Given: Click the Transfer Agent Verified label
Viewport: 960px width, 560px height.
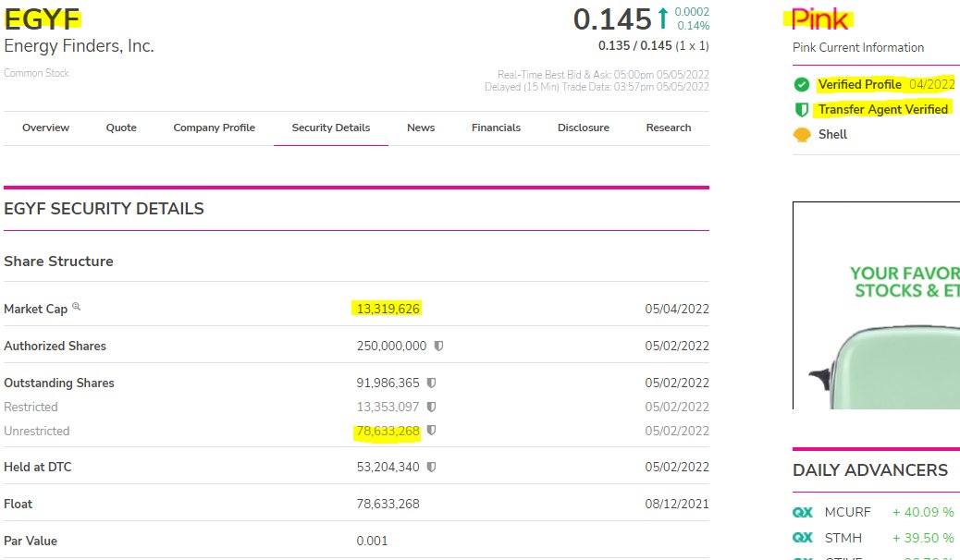Looking at the screenshot, I should click(883, 110).
